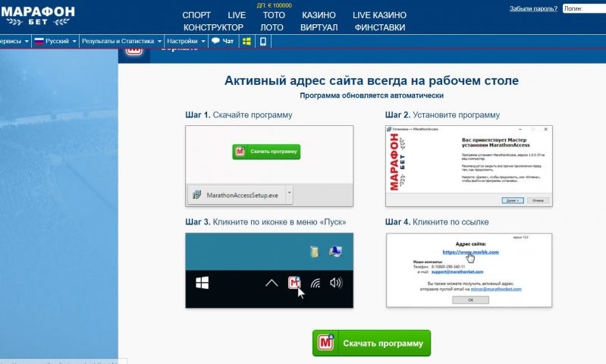Screen dimensions: 606x364
Task: Select ТОТО in the top navigation
Action: click(x=274, y=15)
